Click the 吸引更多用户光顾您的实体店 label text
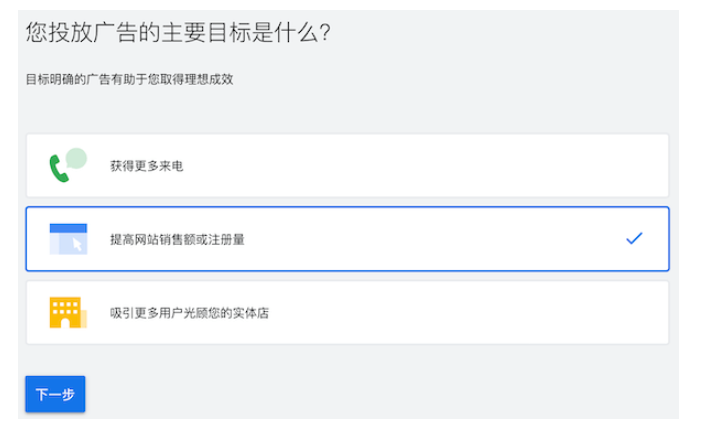 189,313
